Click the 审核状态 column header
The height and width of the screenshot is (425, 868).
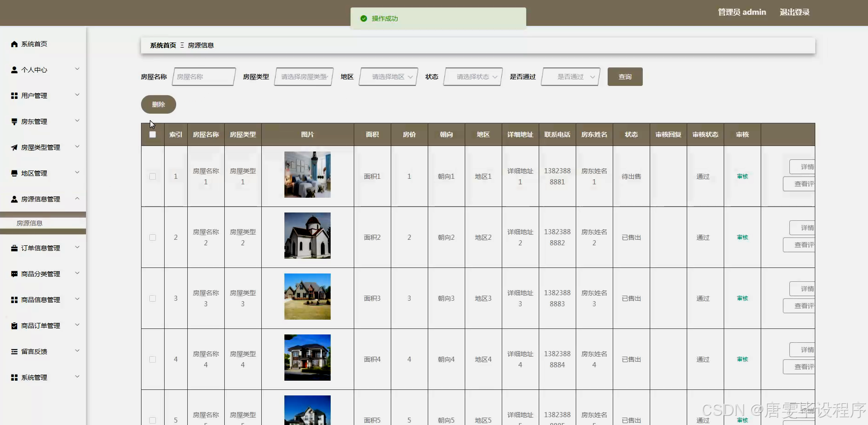(705, 134)
